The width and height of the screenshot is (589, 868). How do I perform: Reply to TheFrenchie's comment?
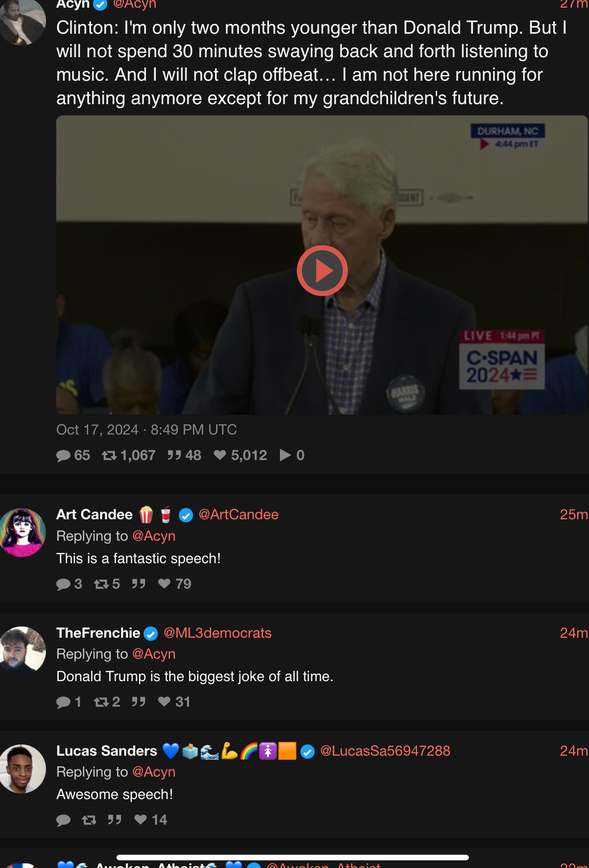click(68, 702)
